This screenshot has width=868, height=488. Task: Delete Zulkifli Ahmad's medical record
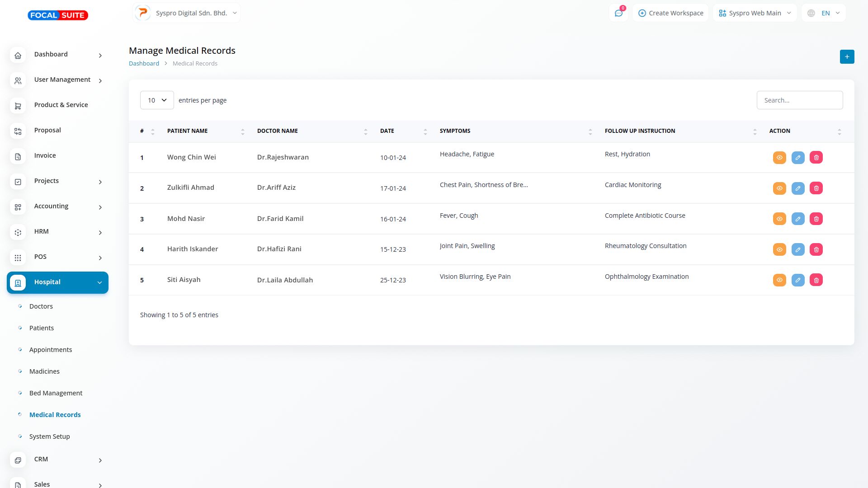coord(816,188)
